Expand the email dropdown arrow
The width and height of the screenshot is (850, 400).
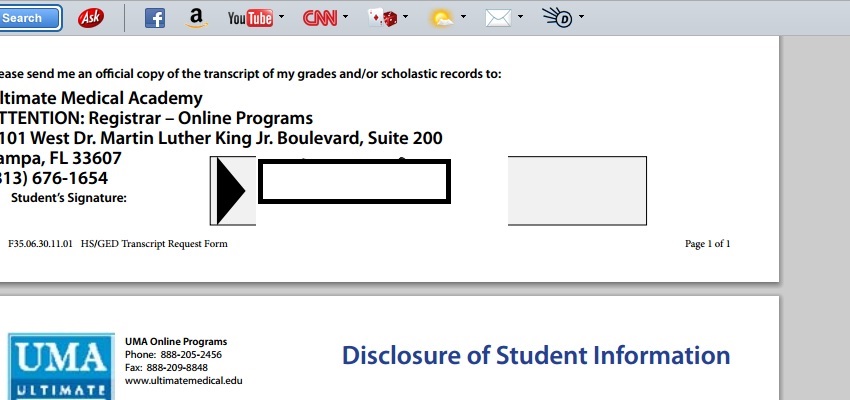tap(520, 16)
